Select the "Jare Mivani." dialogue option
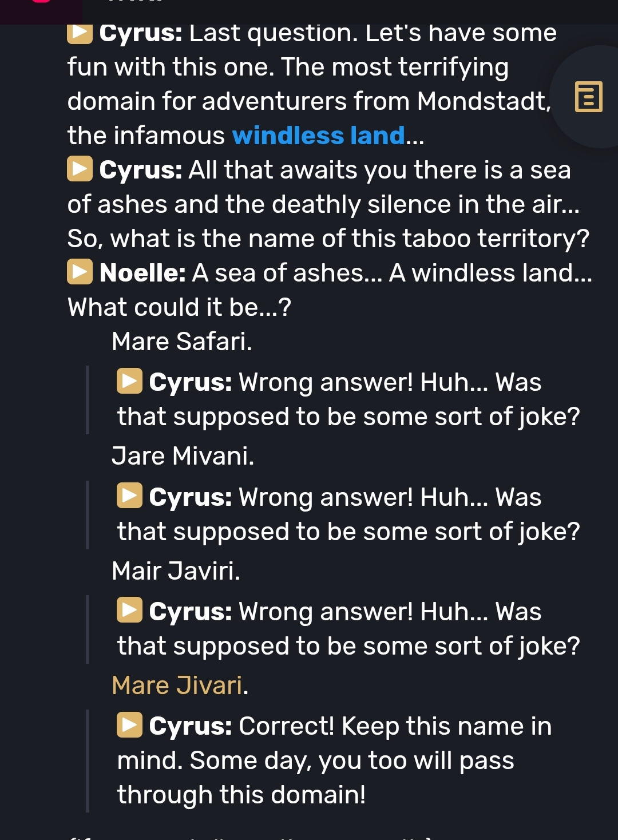The image size is (618, 840). 183,456
